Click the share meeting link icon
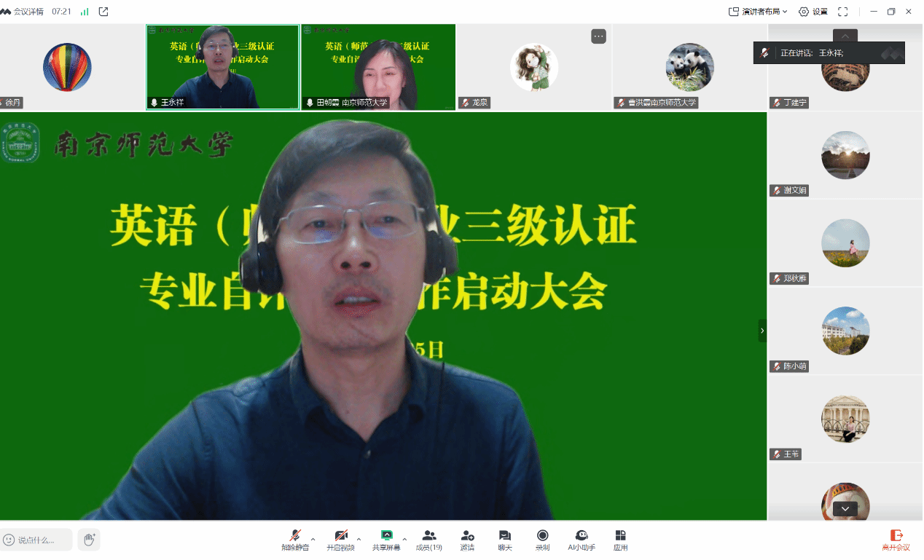The width and height of the screenshot is (924, 560). pyautogui.click(x=103, y=12)
